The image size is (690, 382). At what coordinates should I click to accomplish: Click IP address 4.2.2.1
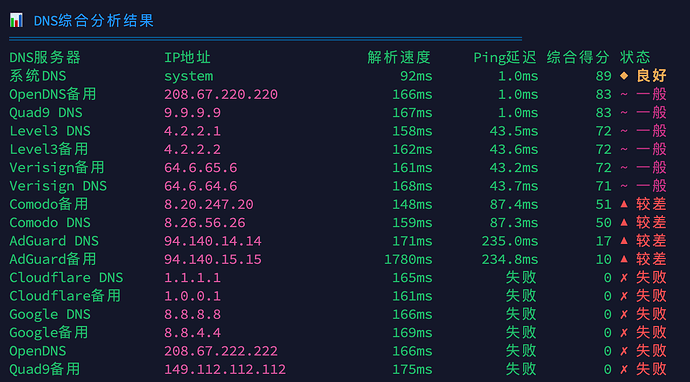click(x=192, y=131)
